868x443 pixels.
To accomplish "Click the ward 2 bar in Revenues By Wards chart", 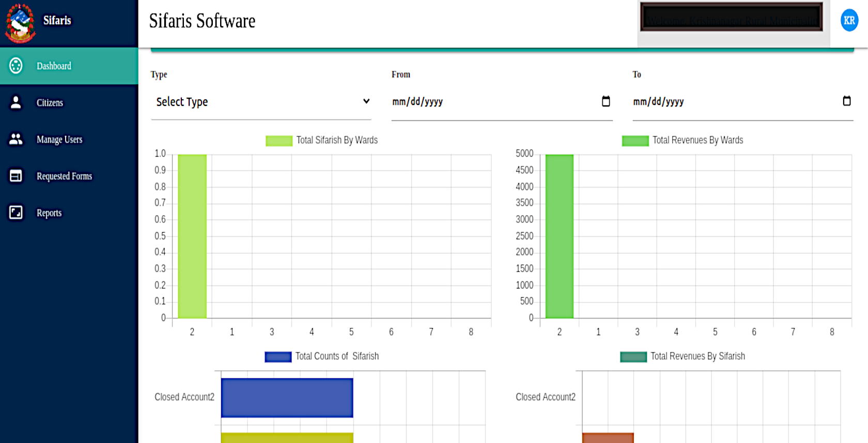I will pos(560,236).
